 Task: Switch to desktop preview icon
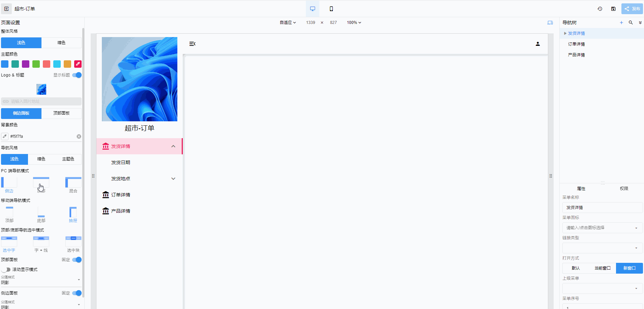tap(313, 9)
